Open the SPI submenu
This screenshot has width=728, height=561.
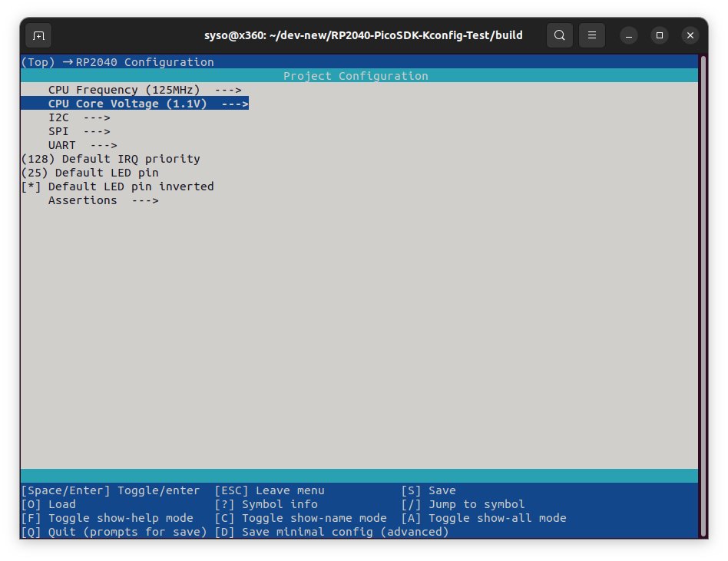77,130
